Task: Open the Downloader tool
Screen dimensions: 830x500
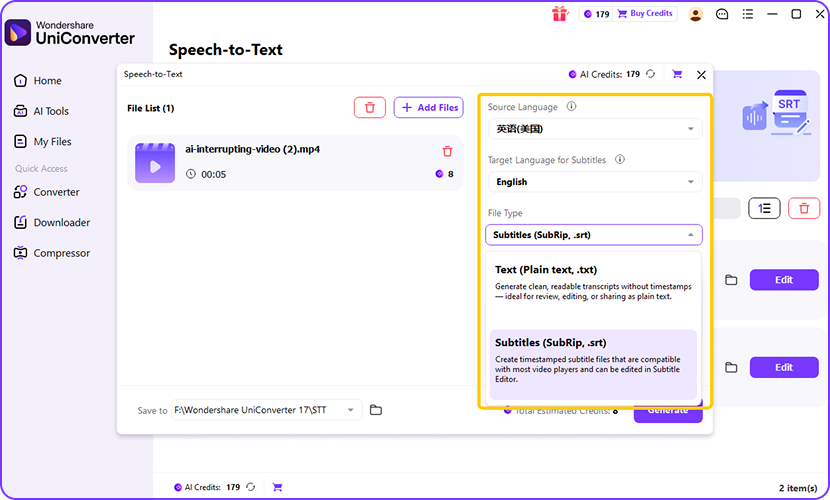Action: pyautogui.click(x=52, y=223)
